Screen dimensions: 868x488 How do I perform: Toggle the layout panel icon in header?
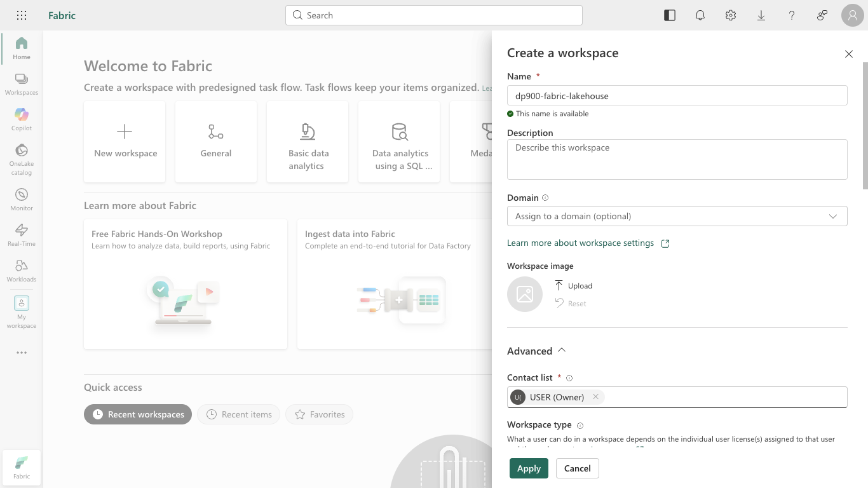(x=670, y=15)
